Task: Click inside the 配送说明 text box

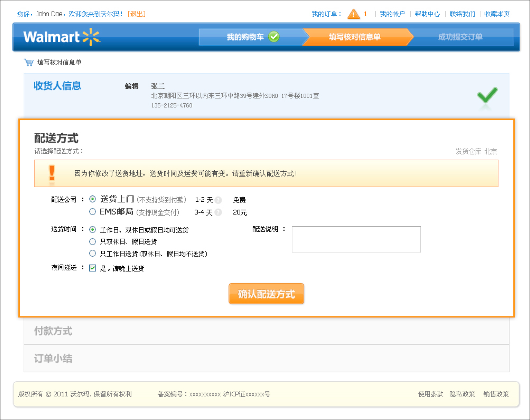Action: (356, 239)
